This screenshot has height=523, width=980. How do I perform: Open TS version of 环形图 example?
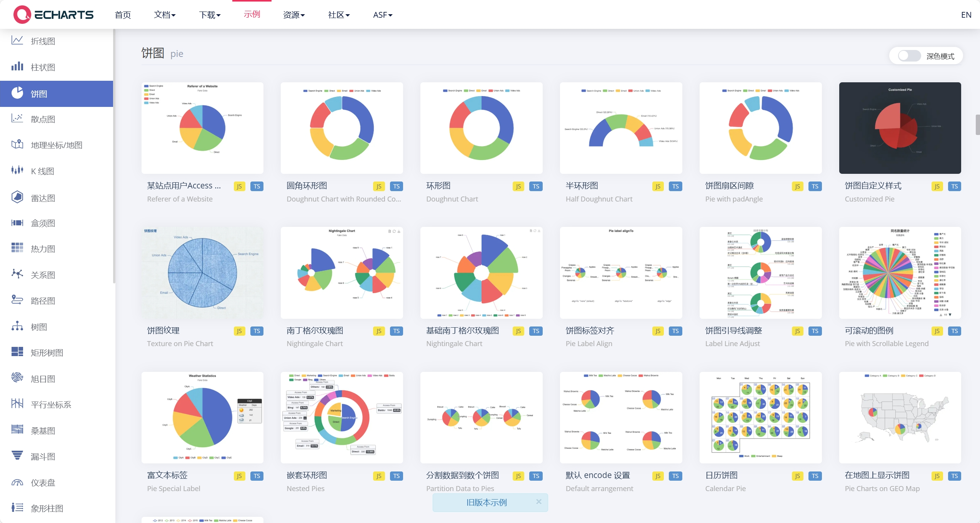pos(536,187)
